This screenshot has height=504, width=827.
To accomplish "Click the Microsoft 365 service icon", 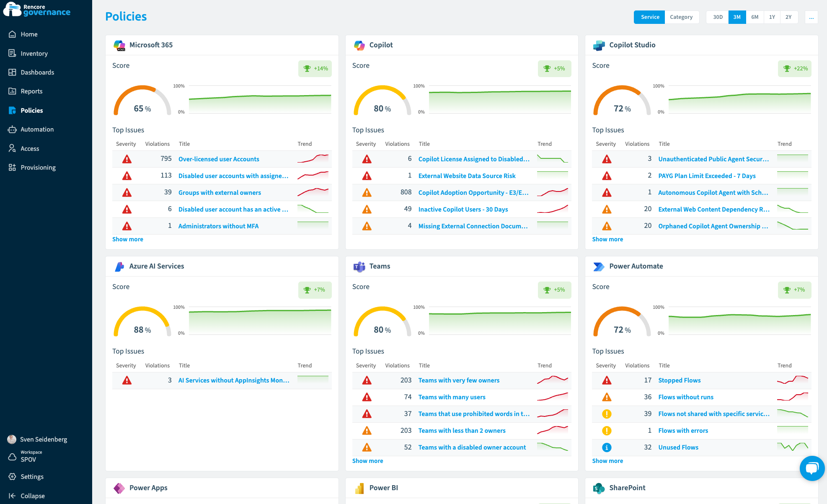I will tap(119, 45).
